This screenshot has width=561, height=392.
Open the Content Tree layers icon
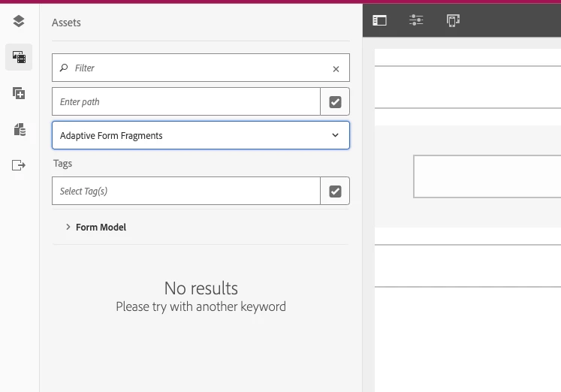click(19, 22)
